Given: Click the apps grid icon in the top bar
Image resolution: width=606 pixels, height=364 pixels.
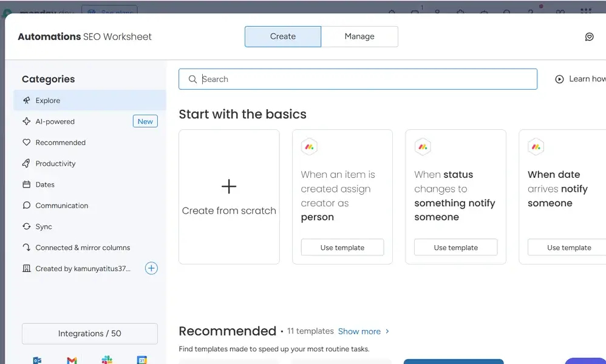Looking at the screenshot, I should pos(586,11).
